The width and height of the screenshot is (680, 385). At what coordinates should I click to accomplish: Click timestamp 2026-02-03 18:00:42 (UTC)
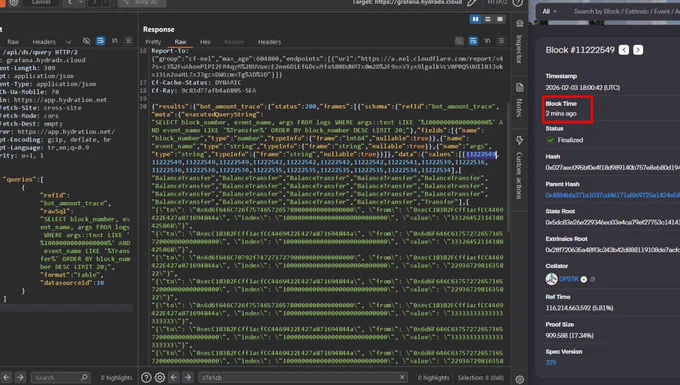tap(582, 88)
